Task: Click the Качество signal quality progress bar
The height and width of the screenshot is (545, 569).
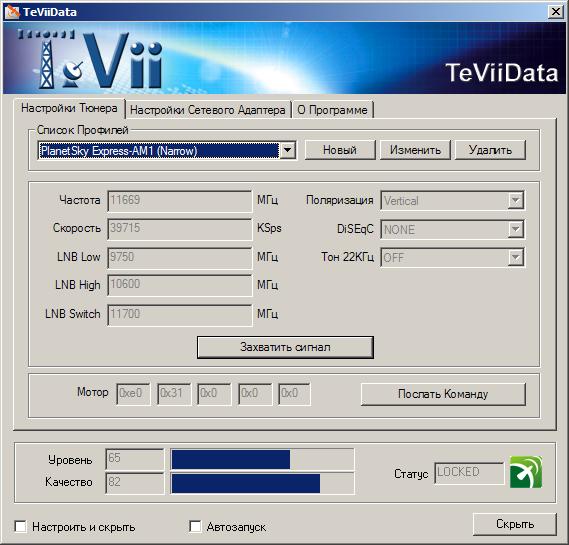Action: [262, 483]
